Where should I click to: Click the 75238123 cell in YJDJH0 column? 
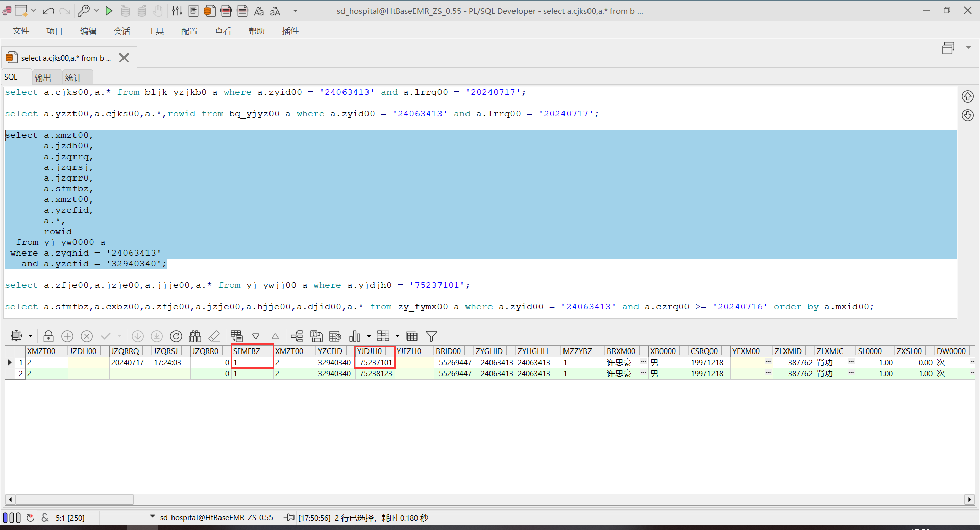pyautogui.click(x=375, y=374)
